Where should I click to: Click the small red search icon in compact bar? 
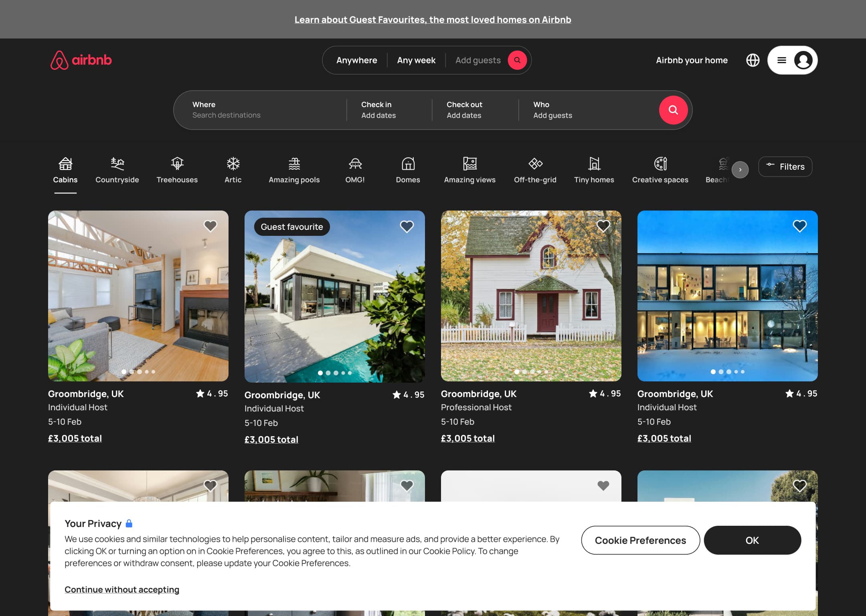point(517,60)
